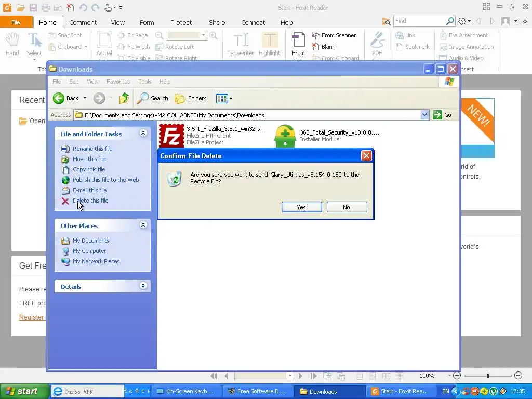Click File Attachment in Foxit ribbon

pyautogui.click(x=464, y=35)
